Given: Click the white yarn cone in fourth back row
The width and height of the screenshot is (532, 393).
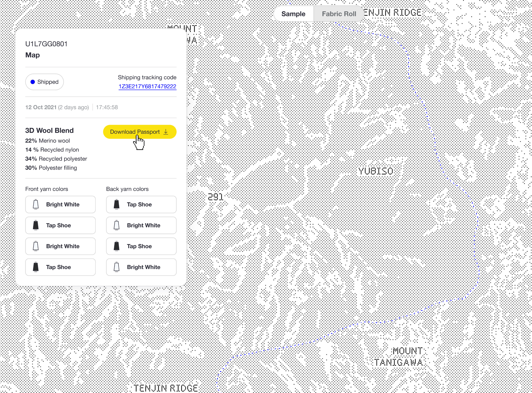Looking at the screenshot, I should click(x=117, y=267).
